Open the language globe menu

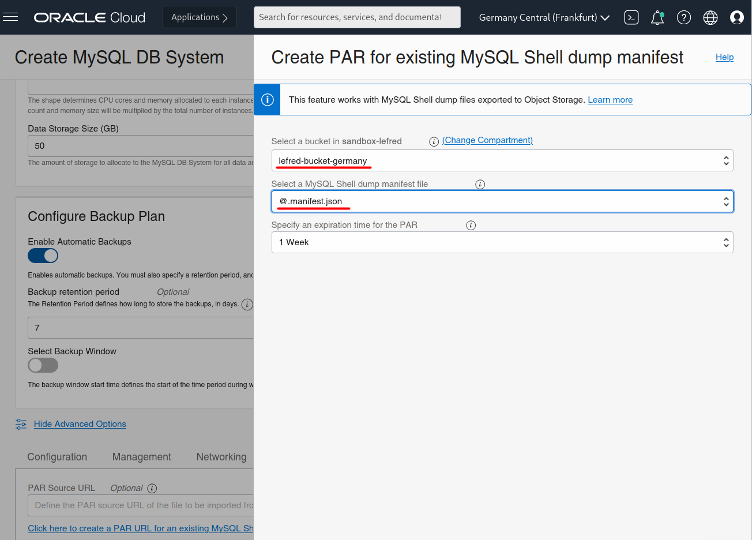click(710, 18)
